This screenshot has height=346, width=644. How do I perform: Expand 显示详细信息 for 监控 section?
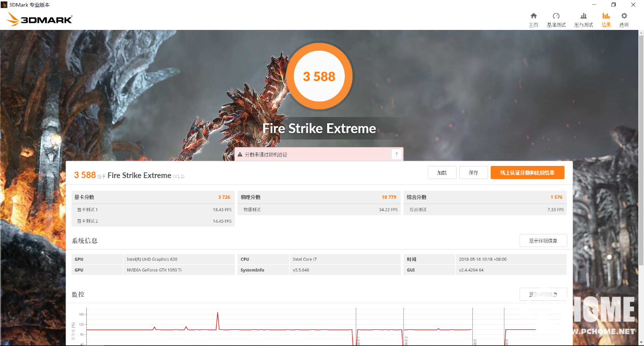tap(543, 294)
